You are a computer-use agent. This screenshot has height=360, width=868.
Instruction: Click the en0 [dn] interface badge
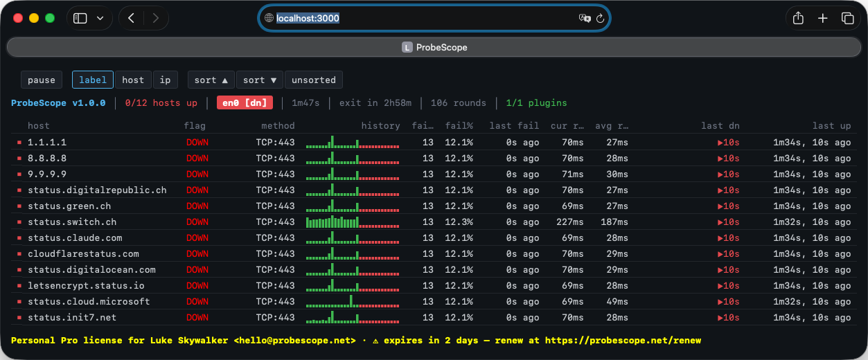point(245,102)
